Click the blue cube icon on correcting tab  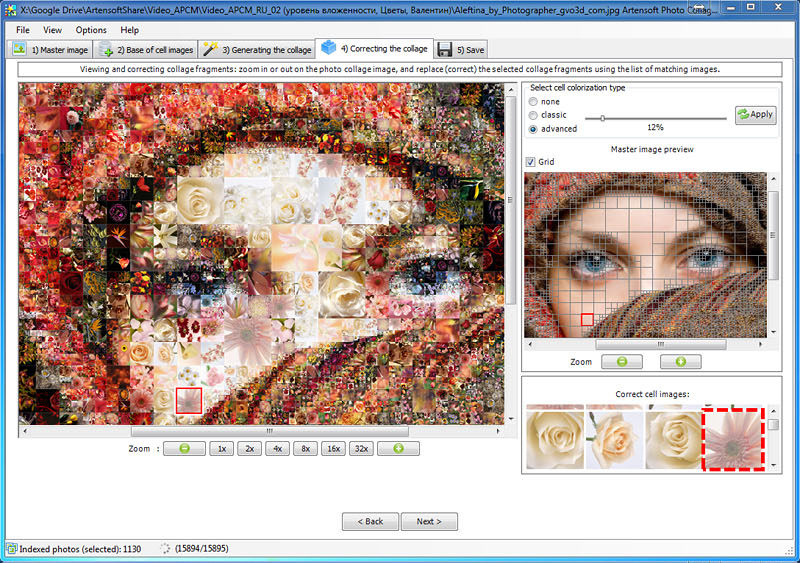[x=329, y=47]
